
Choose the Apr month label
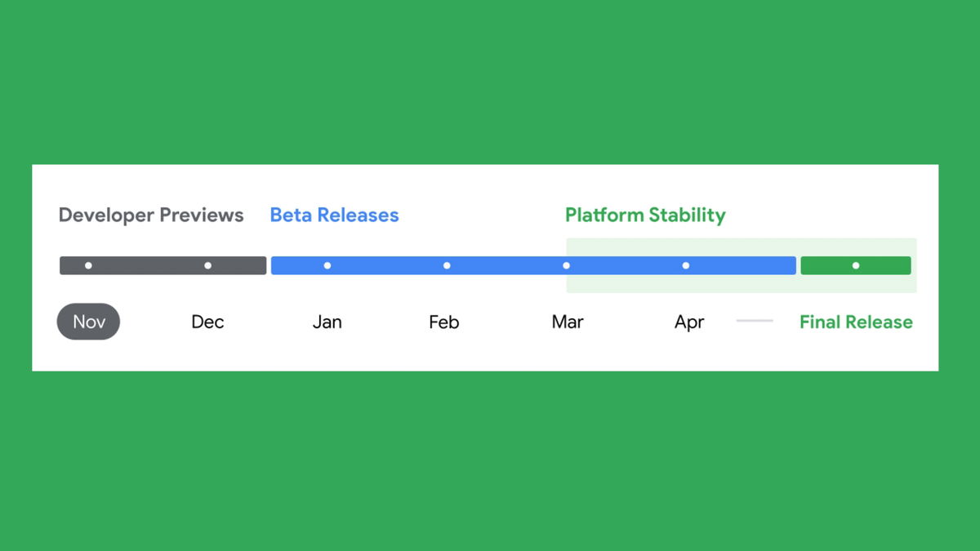pyautogui.click(x=689, y=322)
